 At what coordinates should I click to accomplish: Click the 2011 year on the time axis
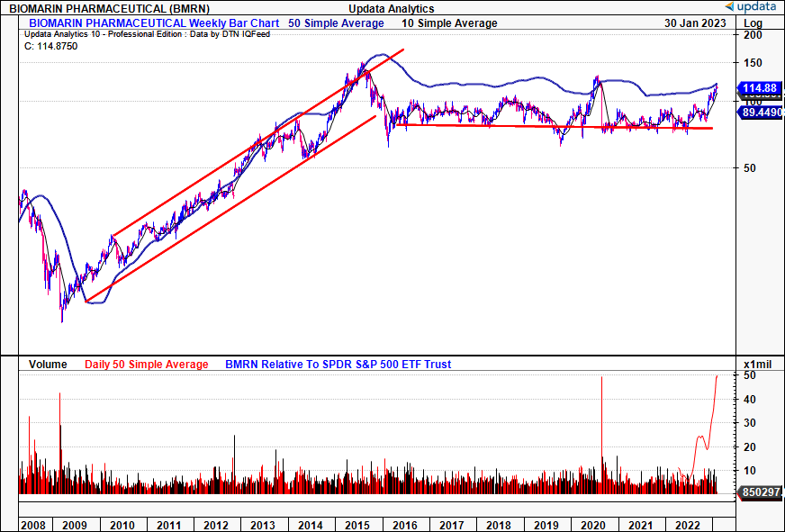(168, 526)
